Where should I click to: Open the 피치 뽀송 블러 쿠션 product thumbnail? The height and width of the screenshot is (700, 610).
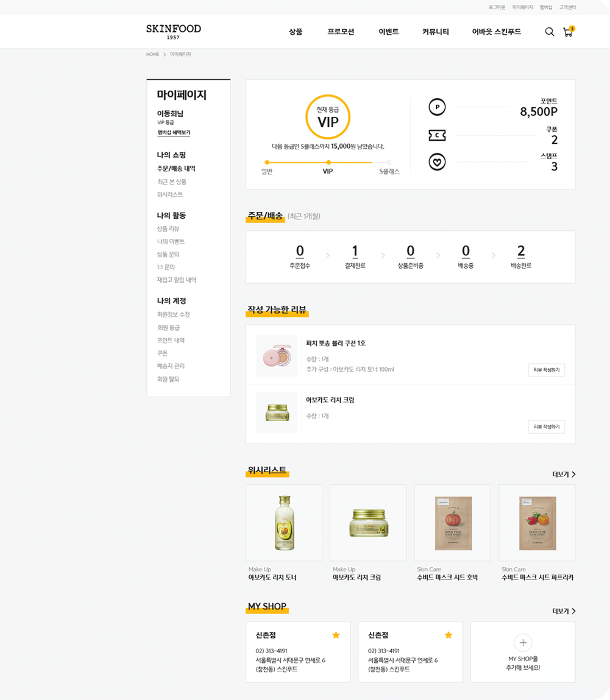277,356
